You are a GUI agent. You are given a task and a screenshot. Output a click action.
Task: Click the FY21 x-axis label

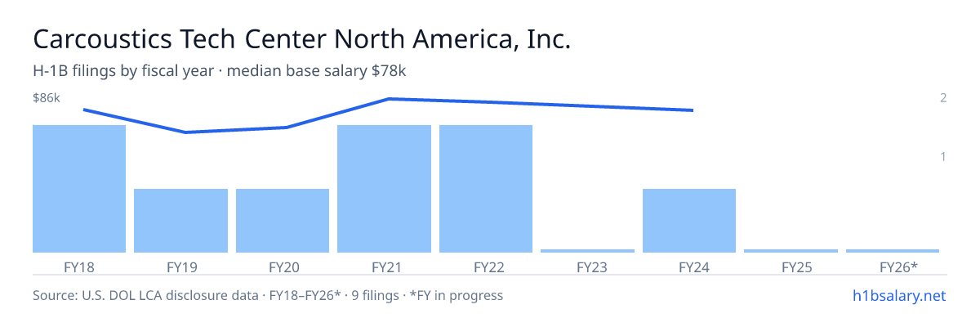point(384,267)
